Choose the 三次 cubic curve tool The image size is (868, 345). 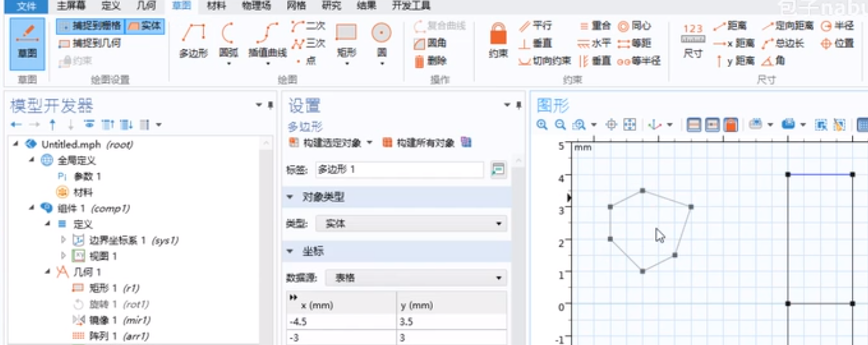click(x=308, y=43)
